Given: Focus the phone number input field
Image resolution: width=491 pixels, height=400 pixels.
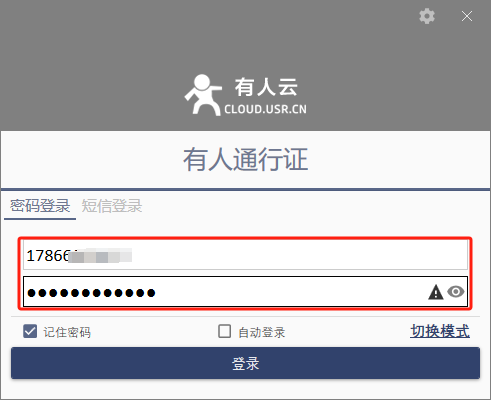Looking at the screenshot, I should pyautogui.click(x=245, y=255).
